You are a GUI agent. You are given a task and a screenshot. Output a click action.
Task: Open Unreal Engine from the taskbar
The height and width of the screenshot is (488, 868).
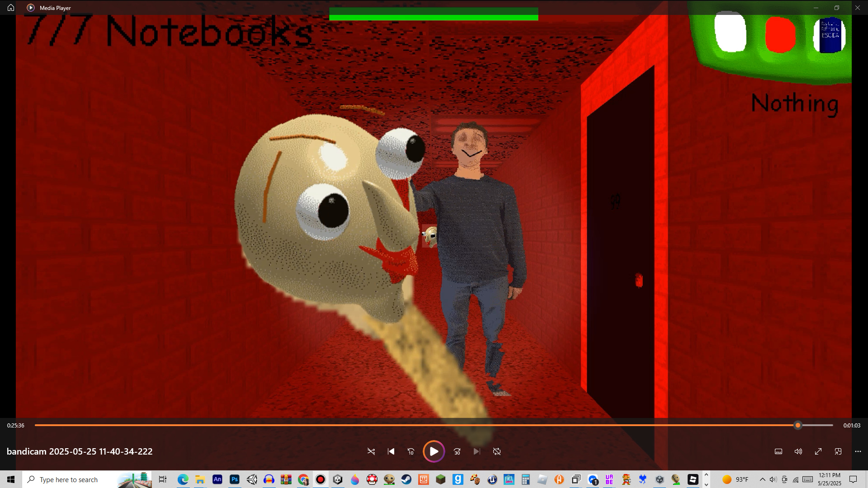tap(492, 479)
